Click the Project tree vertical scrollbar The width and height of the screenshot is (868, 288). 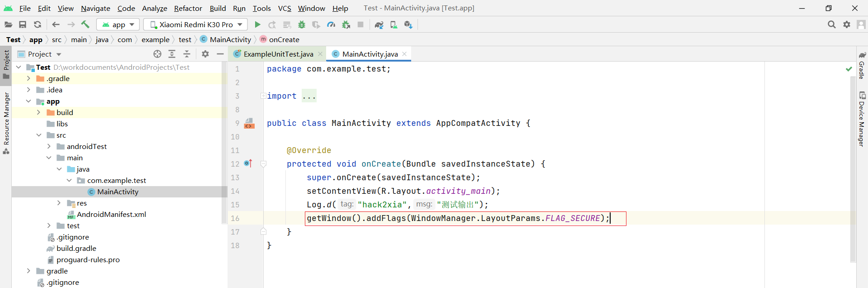click(224, 143)
